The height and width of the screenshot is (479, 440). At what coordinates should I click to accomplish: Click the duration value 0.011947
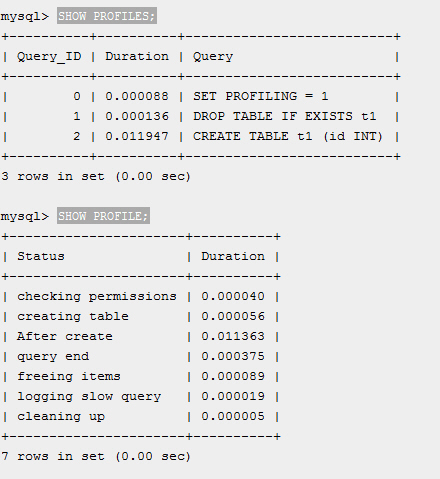point(137,136)
